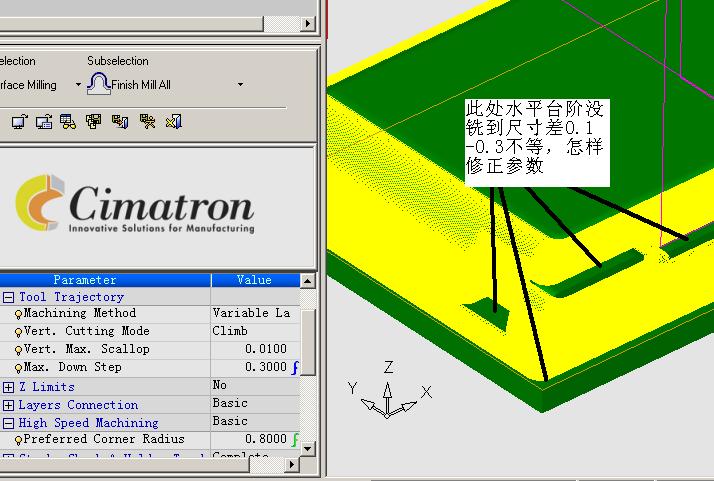Collapse the Tool Trajectory group
Screen dimensions: 714x481
(x=8, y=297)
